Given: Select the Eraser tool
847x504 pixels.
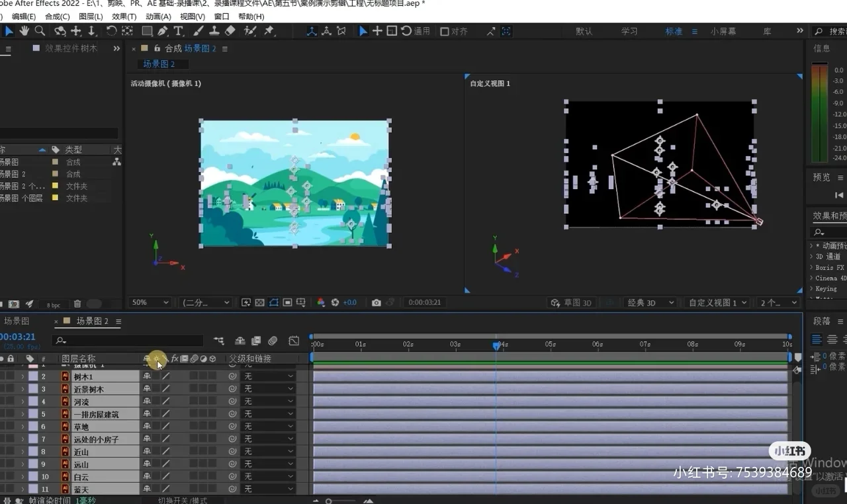Looking at the screenshot, I should [230, 31].
